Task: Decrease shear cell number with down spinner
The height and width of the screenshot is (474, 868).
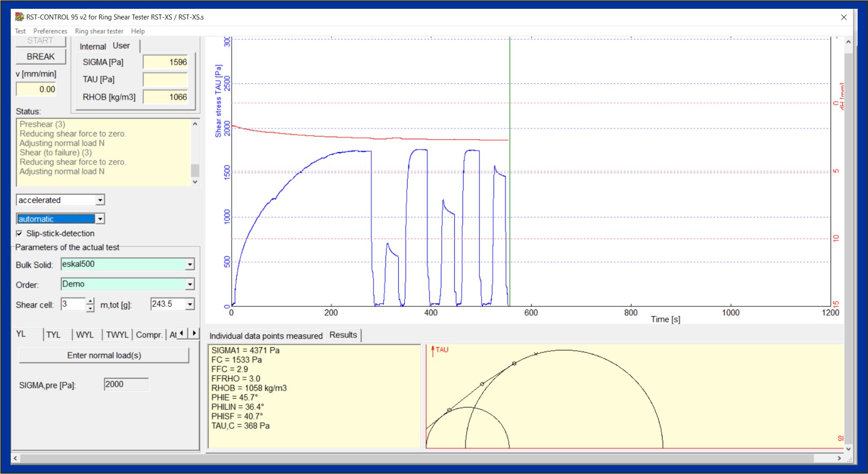Action: click(x=90, y=308)
